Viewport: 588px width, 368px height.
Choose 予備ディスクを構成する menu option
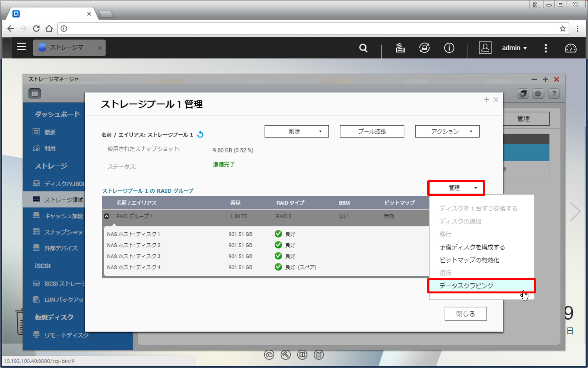[472, 247]
